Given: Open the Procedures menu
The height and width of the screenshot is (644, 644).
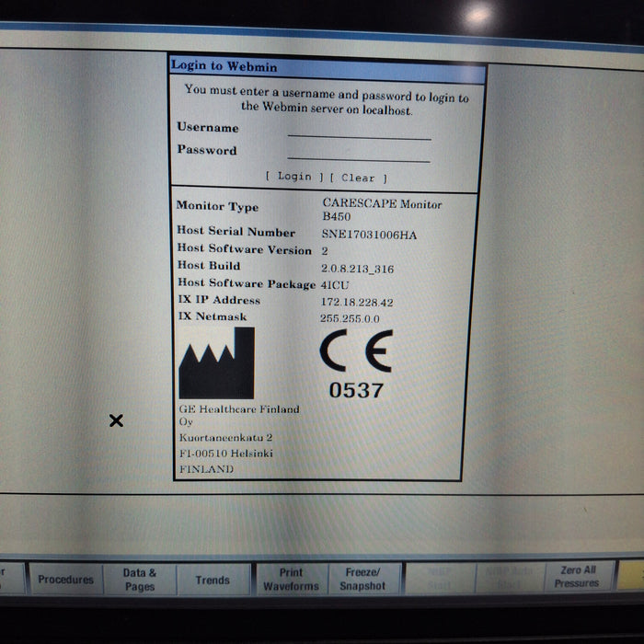Looking at the screenshot, I should 65,580.
